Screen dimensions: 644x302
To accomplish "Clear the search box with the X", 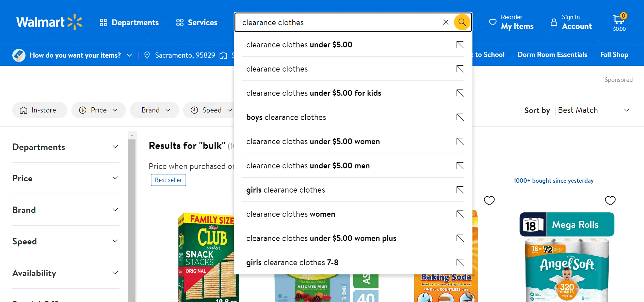I will click(446, 22).
